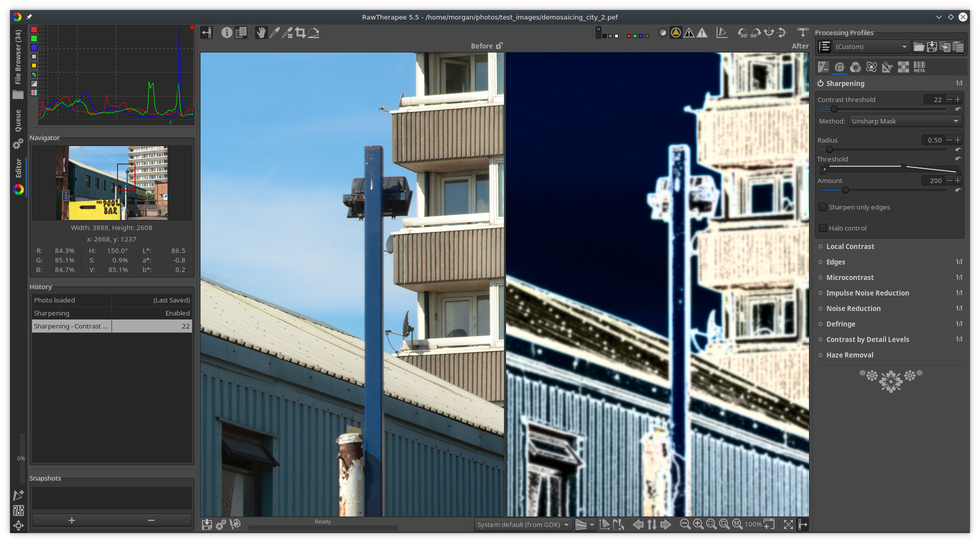Flip the image horizontally

[769, 33]
